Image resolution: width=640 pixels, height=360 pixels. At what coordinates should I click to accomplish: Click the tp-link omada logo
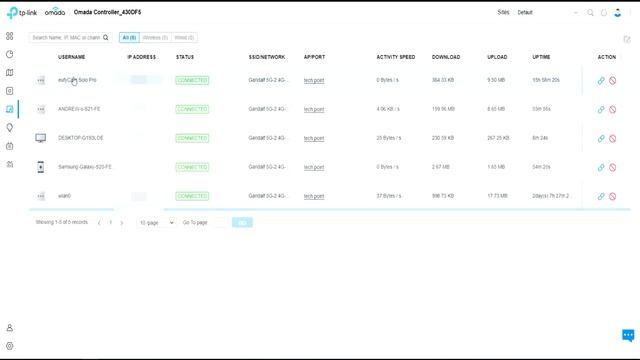(x=36, y=13)
